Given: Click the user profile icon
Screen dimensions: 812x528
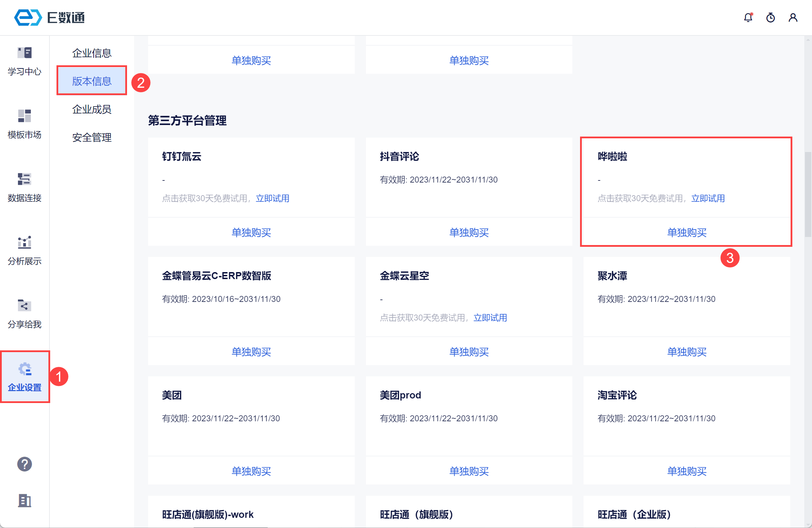Looking at the screenshot, I should pos(793,18).
